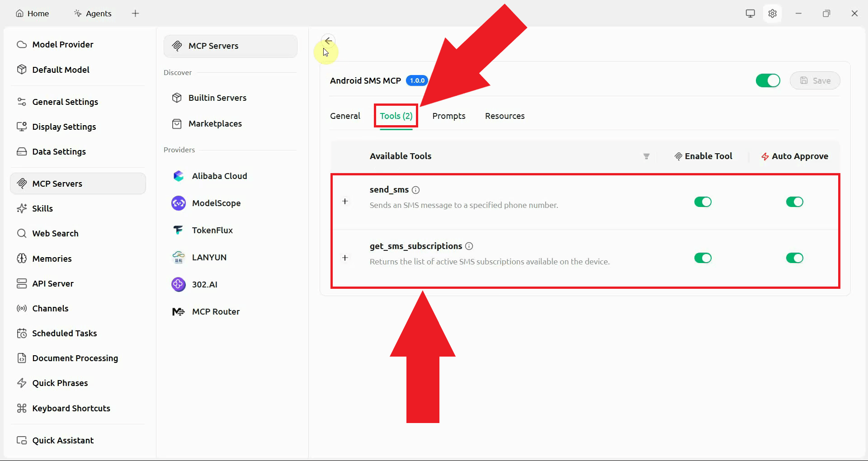868x461 pixels.
Task: Click the back arrow icon
Action: (328, 41)
